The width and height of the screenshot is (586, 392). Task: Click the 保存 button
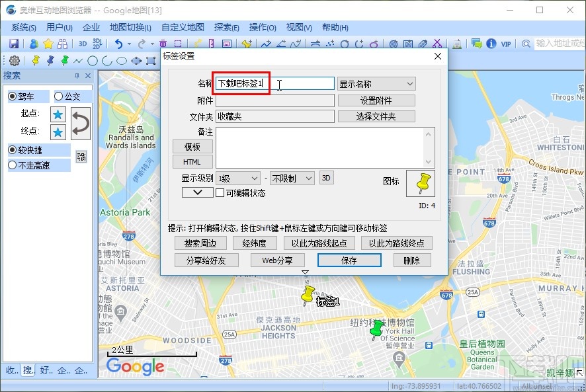pos(349,260)
